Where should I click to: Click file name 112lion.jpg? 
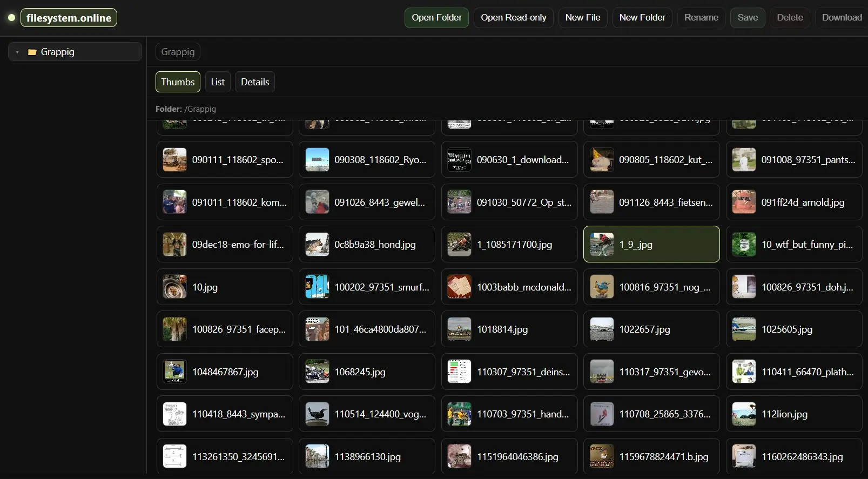click(x=784, y=414)
